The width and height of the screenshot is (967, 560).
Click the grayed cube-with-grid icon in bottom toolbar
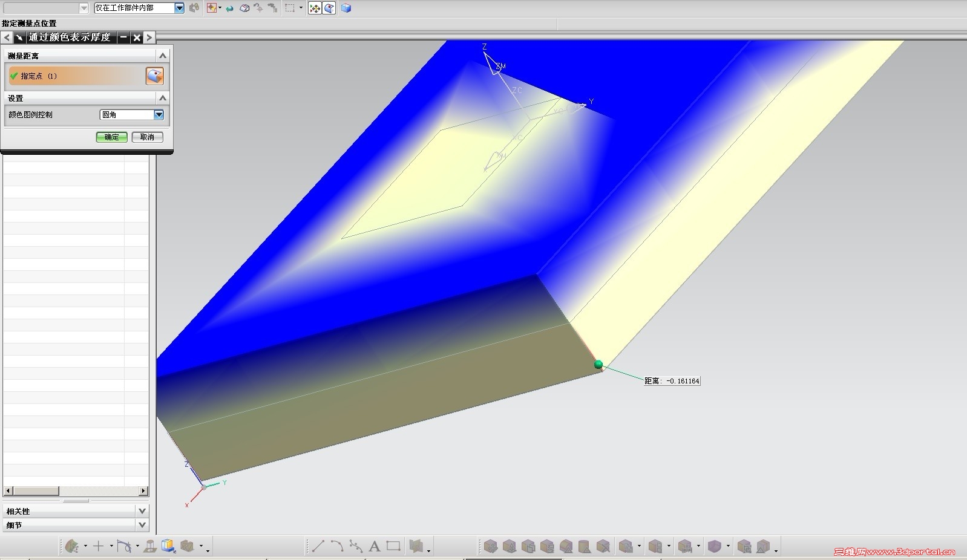[744, 547]
